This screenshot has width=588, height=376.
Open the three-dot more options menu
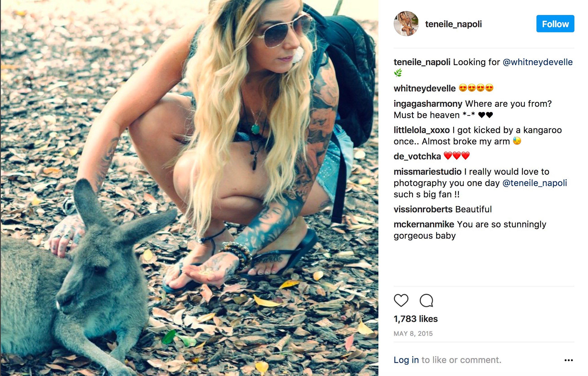click(x=569, y=360)
